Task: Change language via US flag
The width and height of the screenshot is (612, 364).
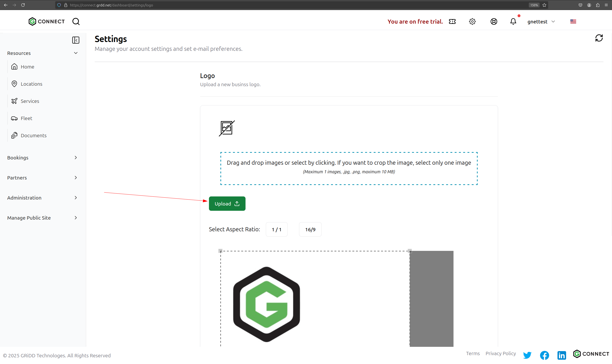Action: pyautogui.click(x=573, y=21)
